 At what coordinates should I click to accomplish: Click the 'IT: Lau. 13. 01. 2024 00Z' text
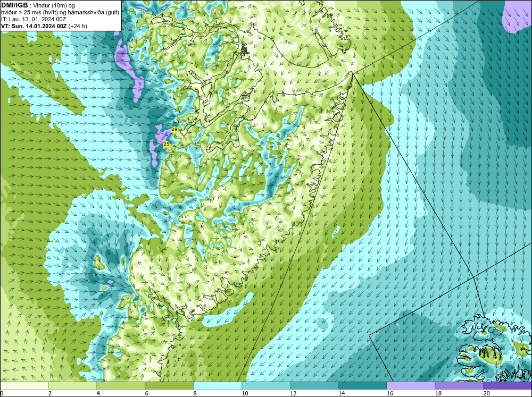(34, 19)
